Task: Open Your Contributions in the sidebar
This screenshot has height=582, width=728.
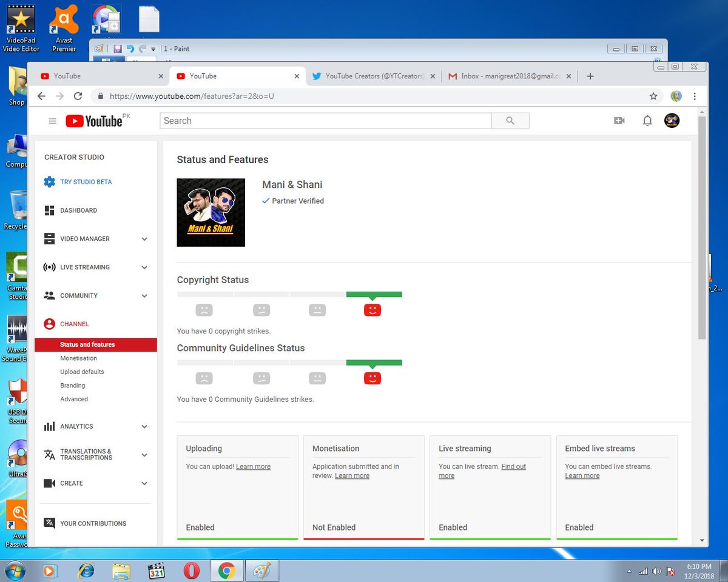Action: pyautogui.click(x=93, y=524)
